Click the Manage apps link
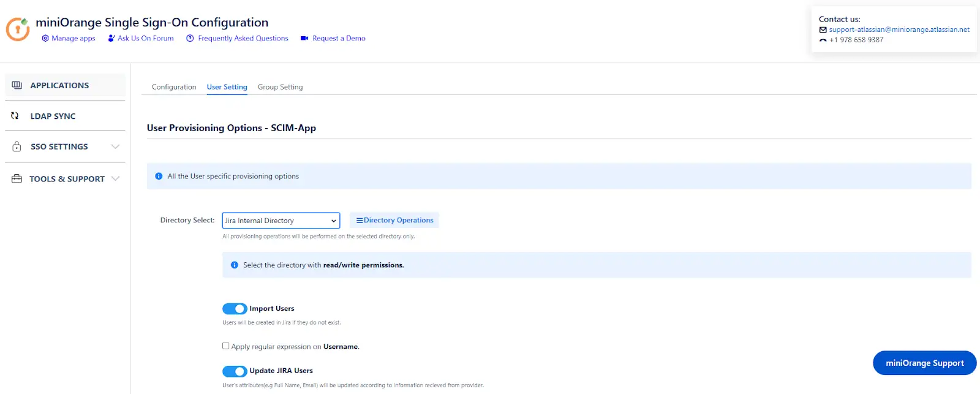Image resolution: width=980 pixels, height=394 pixels. coord(73,38)
